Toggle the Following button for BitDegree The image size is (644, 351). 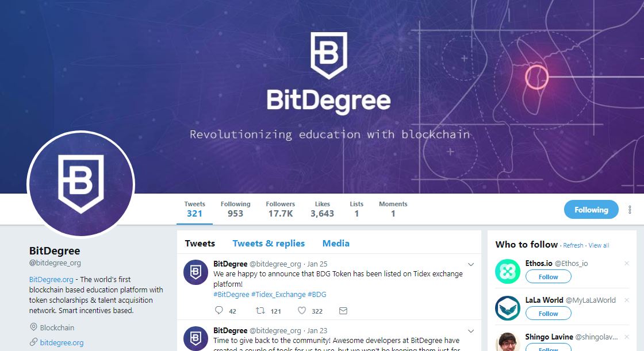[591, 210]
